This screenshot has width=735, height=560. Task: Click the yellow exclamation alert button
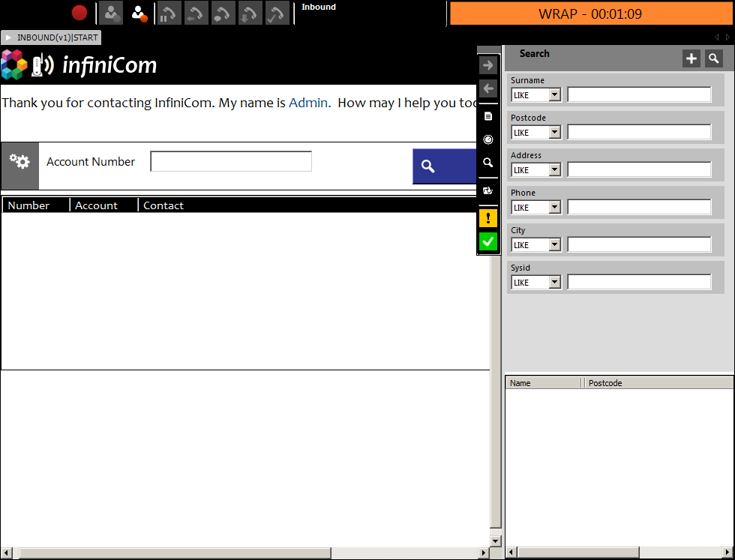click(x=488, y=218)
